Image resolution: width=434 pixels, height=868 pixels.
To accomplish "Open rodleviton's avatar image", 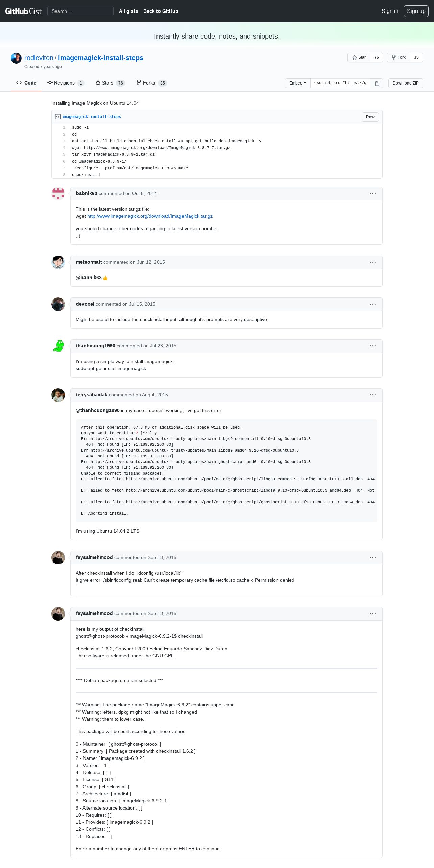I will click(x=16, y=58).
